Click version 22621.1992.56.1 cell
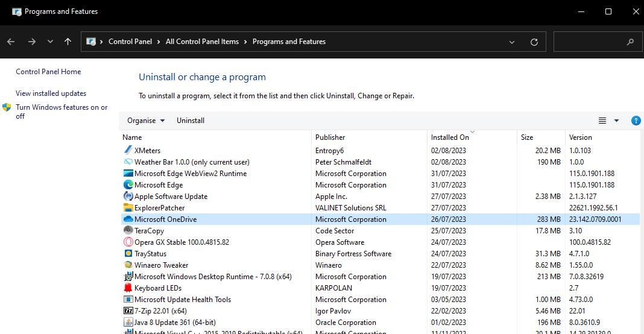Viewport: 644px width, 334px height. pos(593,208)
